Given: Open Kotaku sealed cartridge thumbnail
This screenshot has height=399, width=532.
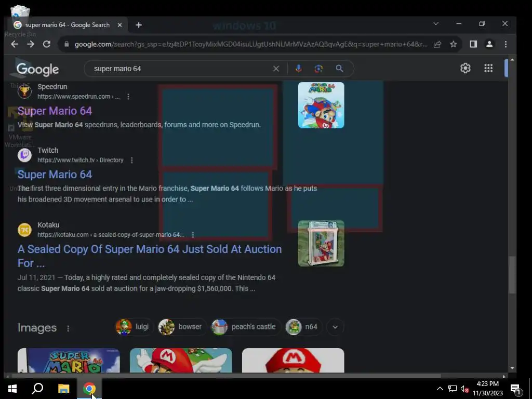Looking at the screenshot, I should [x=321, y=244].
